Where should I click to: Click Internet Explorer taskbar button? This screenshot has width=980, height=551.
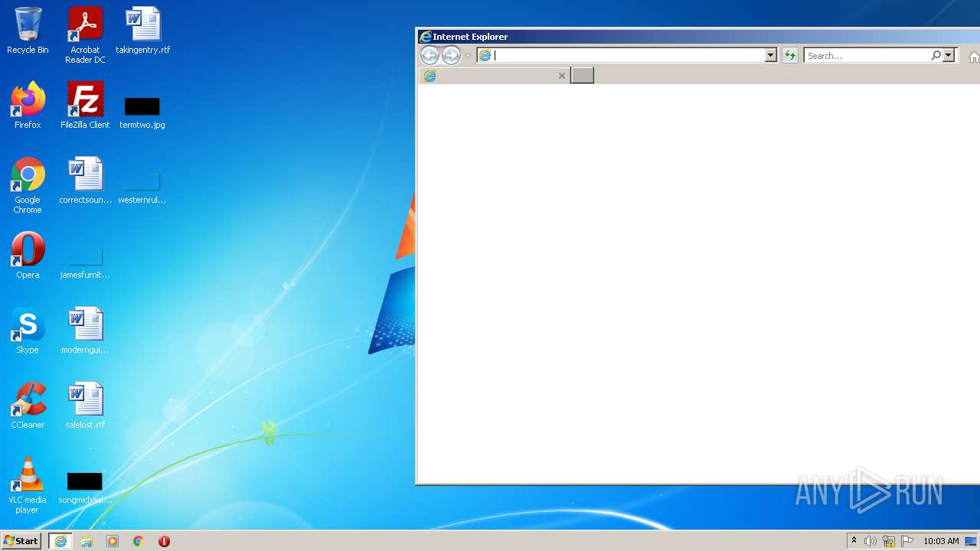click(60, 541)
